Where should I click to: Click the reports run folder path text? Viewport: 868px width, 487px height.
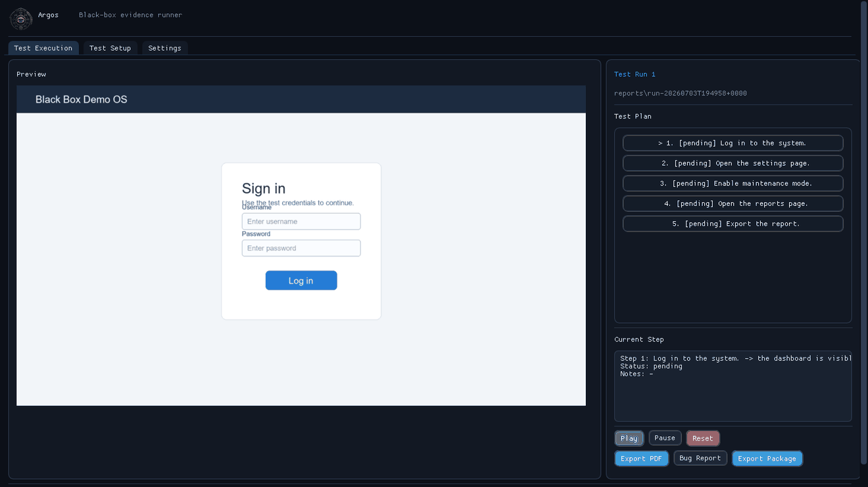[x=681, y=93]
